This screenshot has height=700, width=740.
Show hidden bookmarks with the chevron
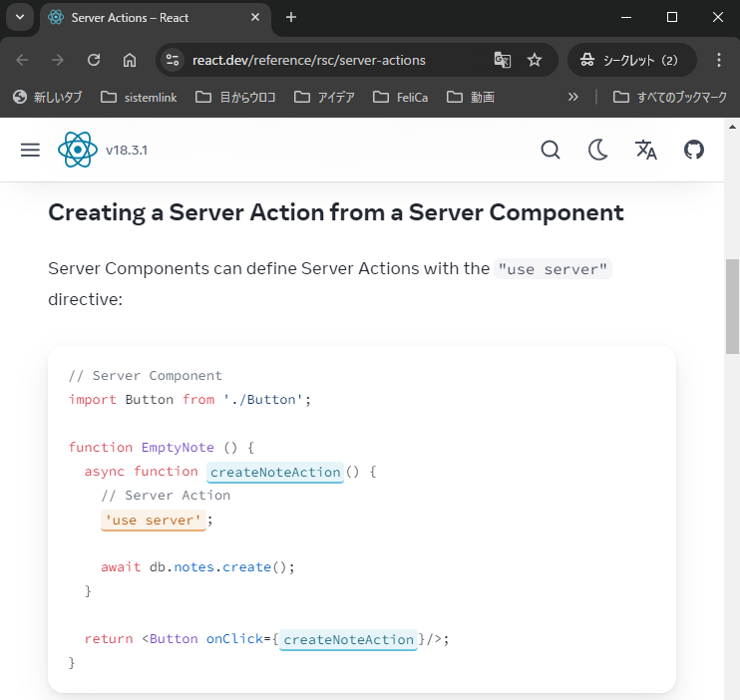572,98
